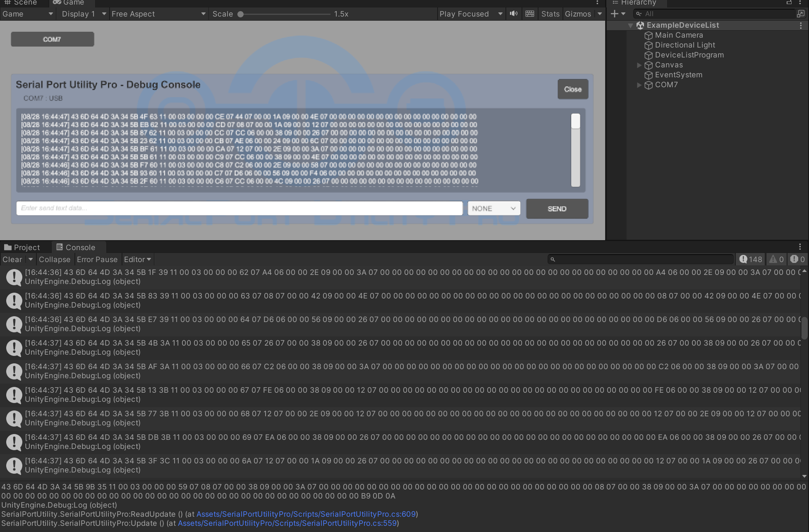This screenshot has height=532, width=809.
Task: Open the Editor dropdown in Console
Action: click(x=137, y=260)
